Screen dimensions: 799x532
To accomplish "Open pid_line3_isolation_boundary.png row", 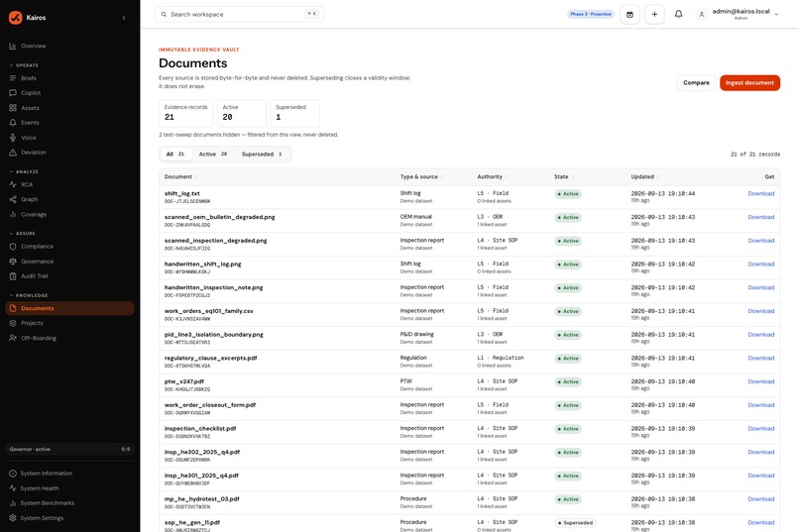I will [x=469, y=338].
